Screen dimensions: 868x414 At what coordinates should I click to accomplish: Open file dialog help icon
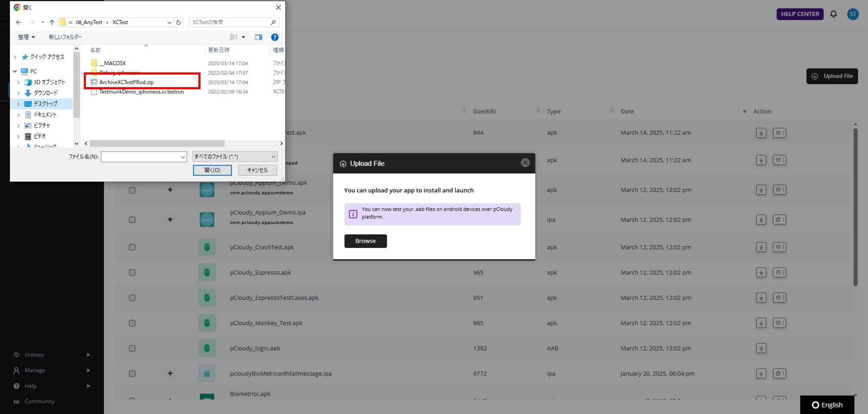(275, 37)
